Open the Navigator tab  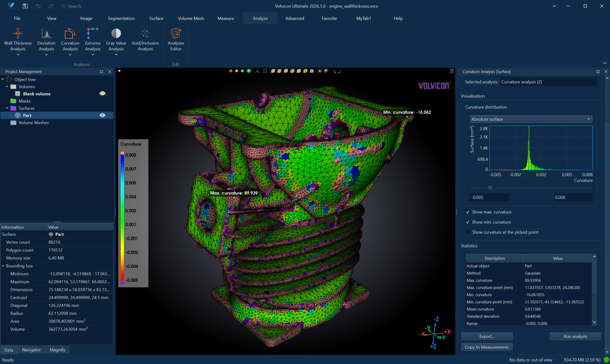pos(31,350)
